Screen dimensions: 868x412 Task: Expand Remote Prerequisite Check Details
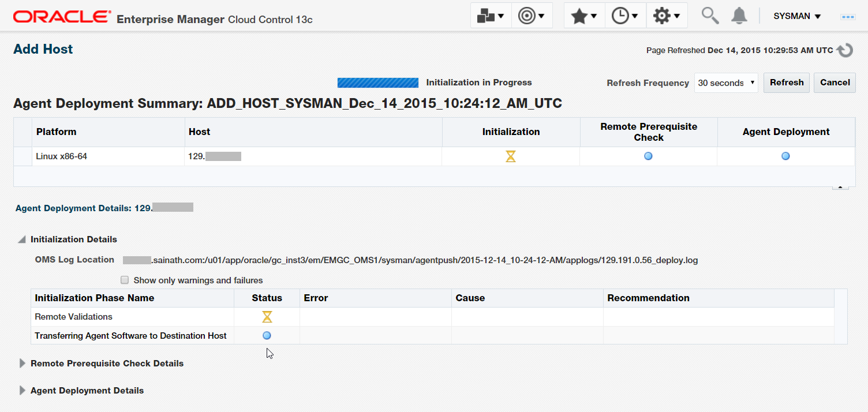23,364
